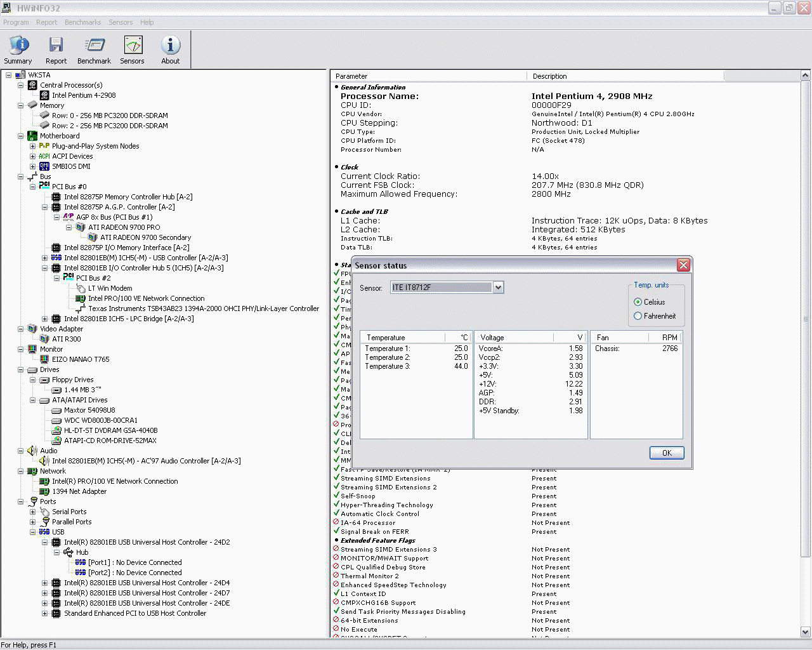Open the Summary toolbar icon
Viewport: 812px width, 650px height.
click(18, 50)
